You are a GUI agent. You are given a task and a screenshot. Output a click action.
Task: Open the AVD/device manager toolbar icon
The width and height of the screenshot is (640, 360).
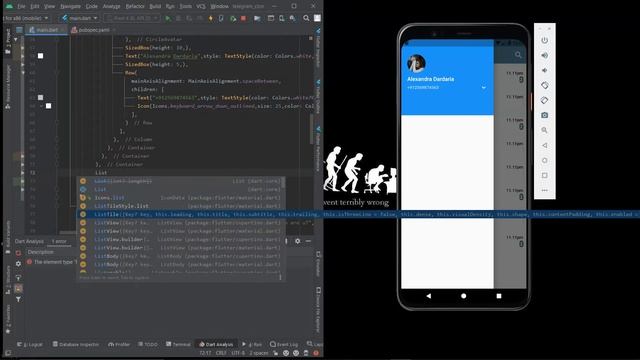click(x=282, y=18)
